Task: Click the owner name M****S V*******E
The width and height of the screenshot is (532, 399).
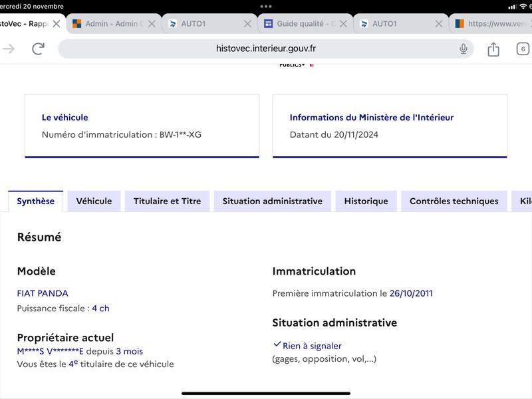Action: [x=51, y=351]
